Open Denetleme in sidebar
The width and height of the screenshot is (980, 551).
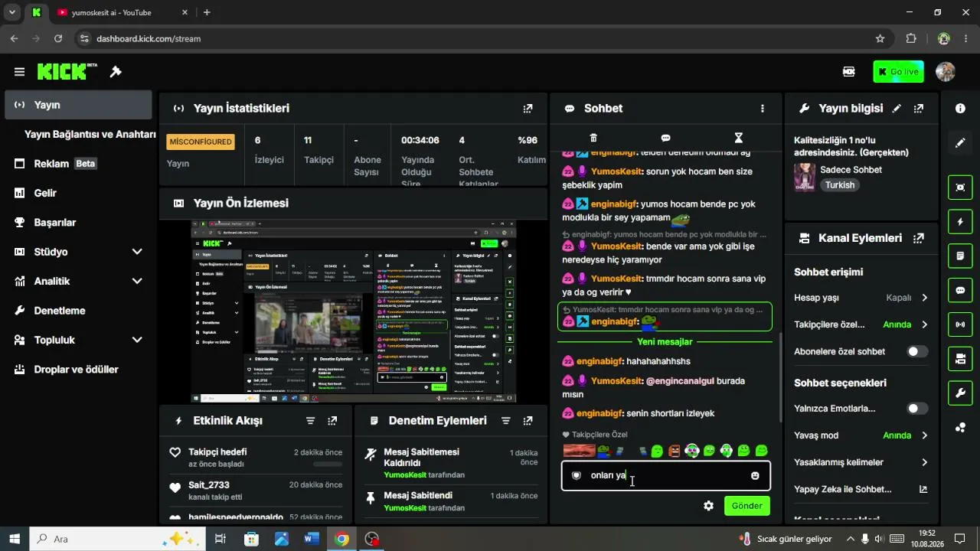click(78, 311)
